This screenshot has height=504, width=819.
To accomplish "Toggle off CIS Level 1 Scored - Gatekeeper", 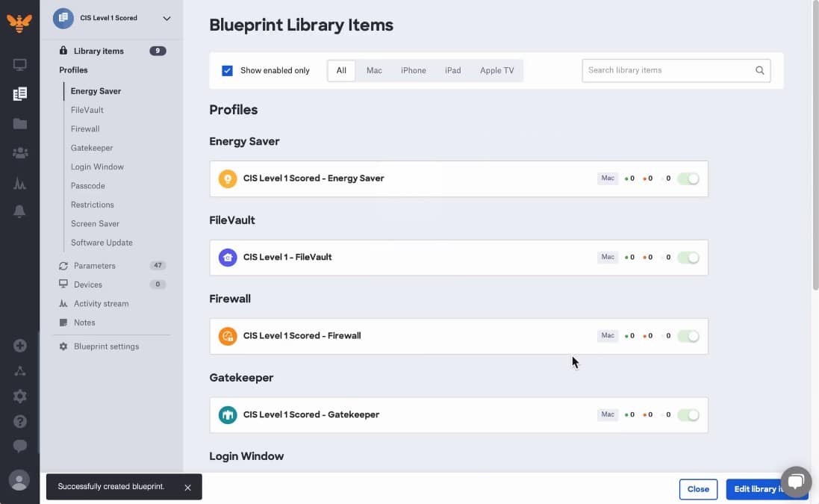I will click(x=688, y=415).
